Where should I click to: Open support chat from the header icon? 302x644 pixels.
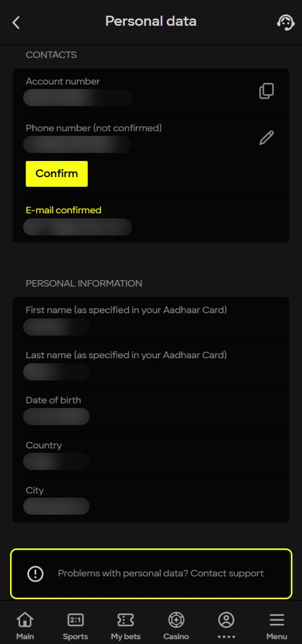point(285,22)
